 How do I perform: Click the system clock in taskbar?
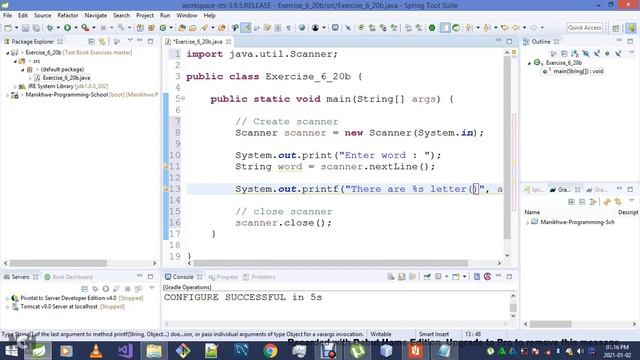pyautogui.click(x=617, y=351)
